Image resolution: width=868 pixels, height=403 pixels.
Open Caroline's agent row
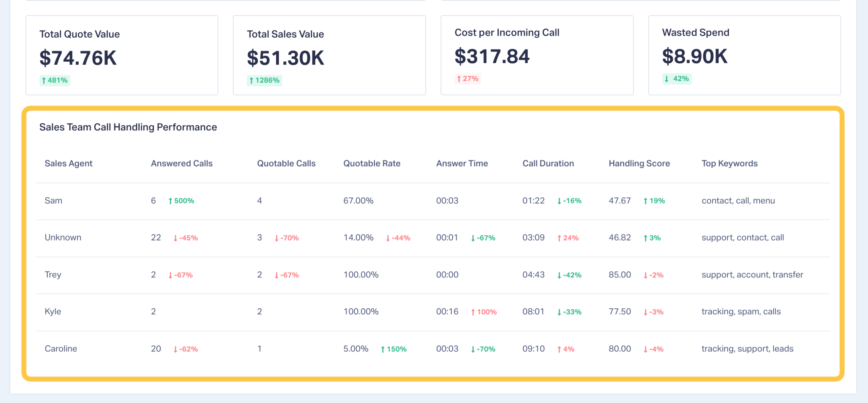pyautogui.click(x=61, y=349)
